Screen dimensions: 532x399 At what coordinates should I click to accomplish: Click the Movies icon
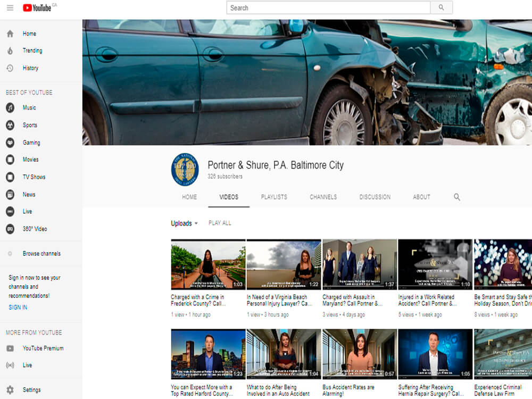click(10, 160)
